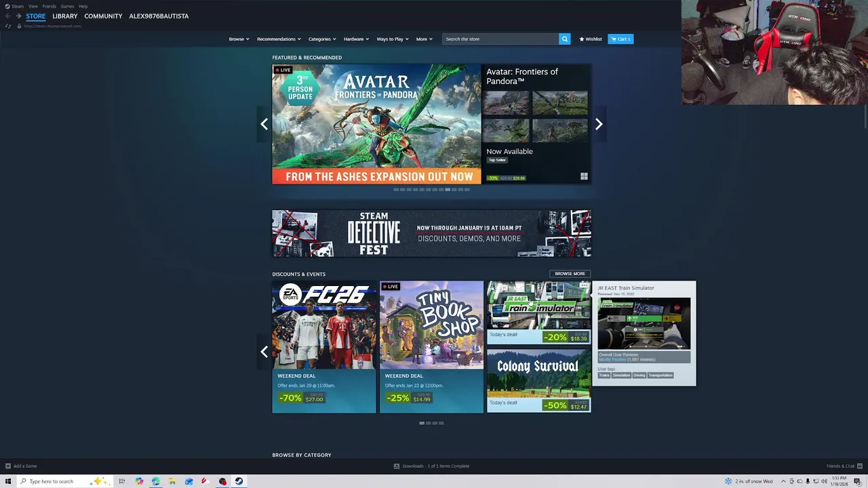
Task: Click the LIVE badge on Avatar banner
Action: pos(283,70)
